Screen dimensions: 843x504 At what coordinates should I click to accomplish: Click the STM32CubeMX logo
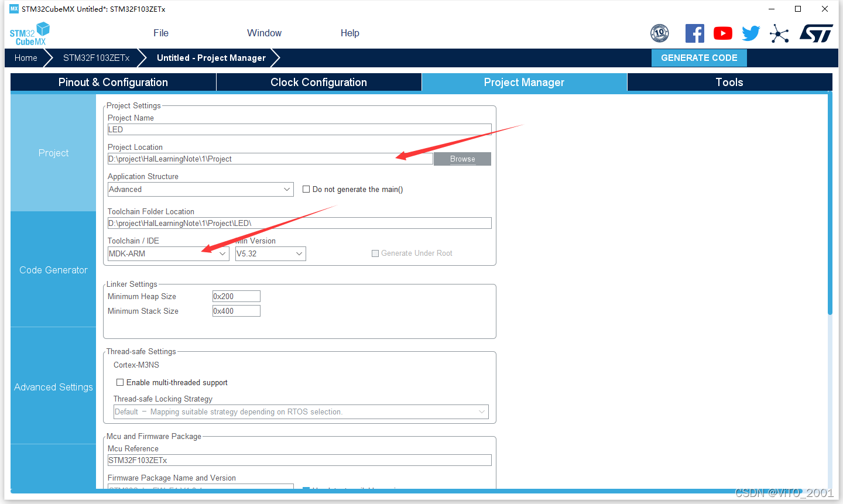30,34
